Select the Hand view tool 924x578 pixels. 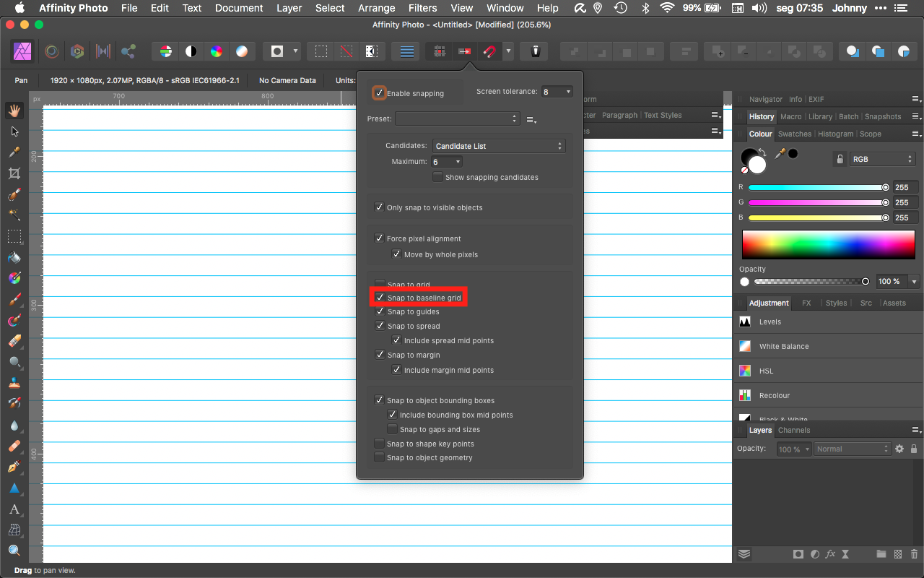coord(14,111)
